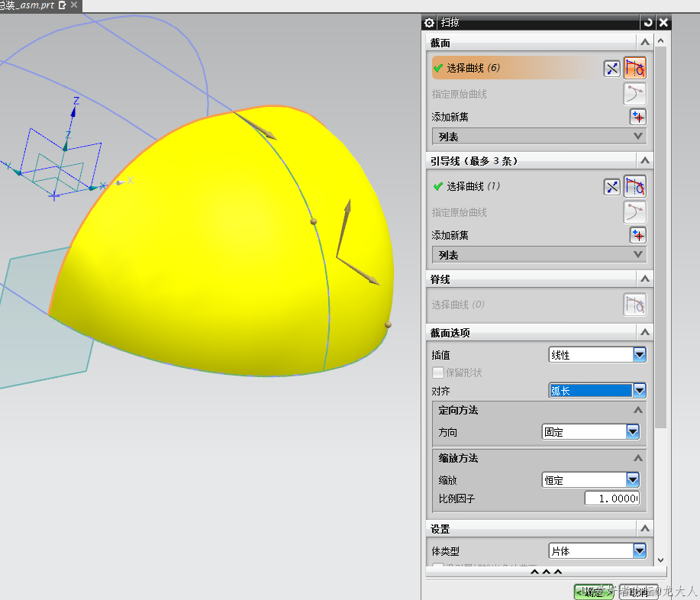
Task: Click the 脊线 select curve icon
Action: coord(635,305)
